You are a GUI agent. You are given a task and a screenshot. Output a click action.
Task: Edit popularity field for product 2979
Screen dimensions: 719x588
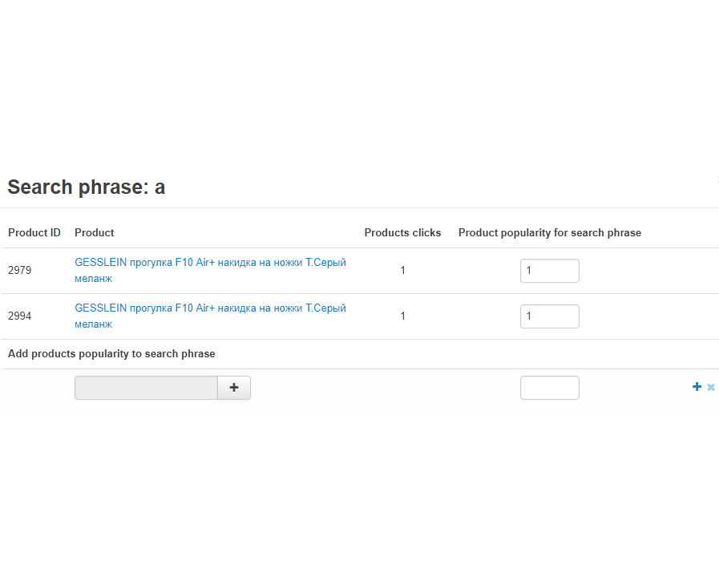click(x=549, y=271)
